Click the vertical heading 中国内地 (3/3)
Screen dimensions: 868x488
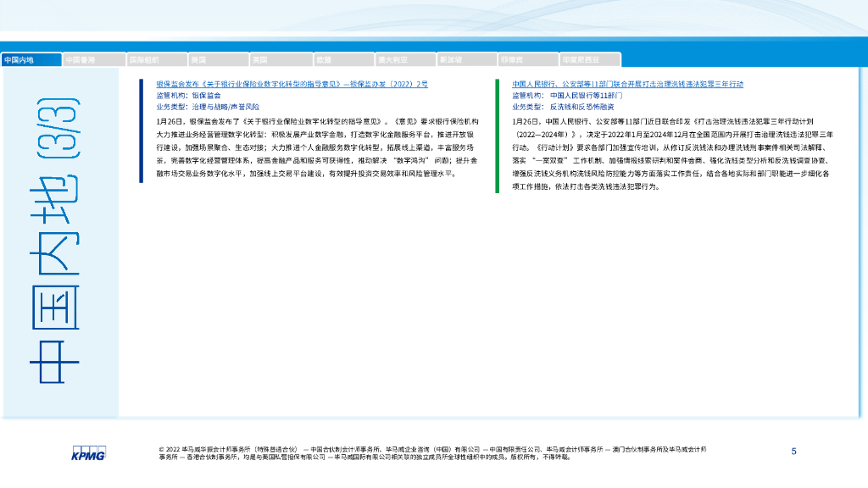[x=55, y=241]
